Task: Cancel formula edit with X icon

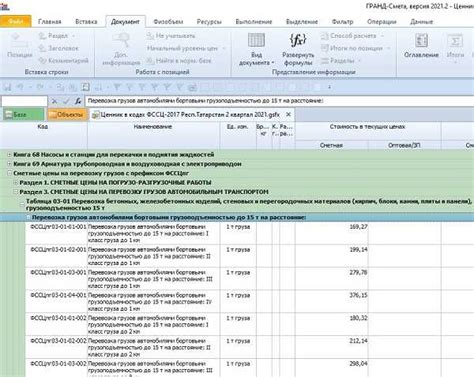Action: [55, 101]
